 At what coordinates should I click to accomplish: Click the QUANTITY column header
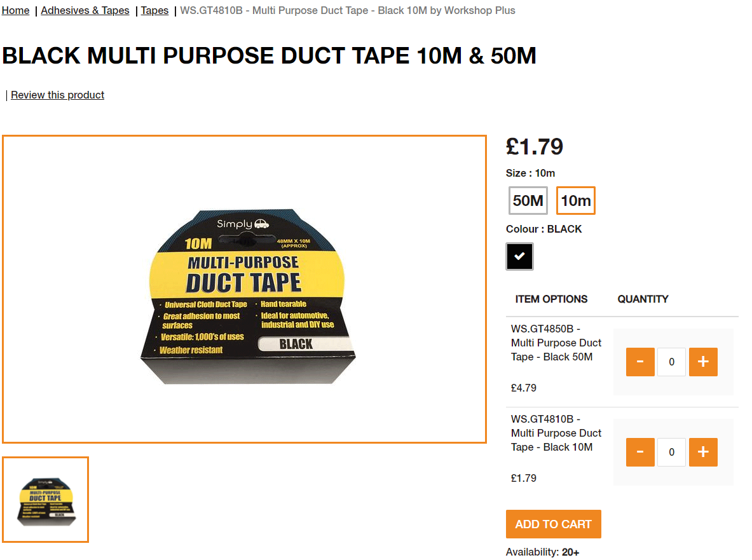pyautogui.click(x=643, y=299)
